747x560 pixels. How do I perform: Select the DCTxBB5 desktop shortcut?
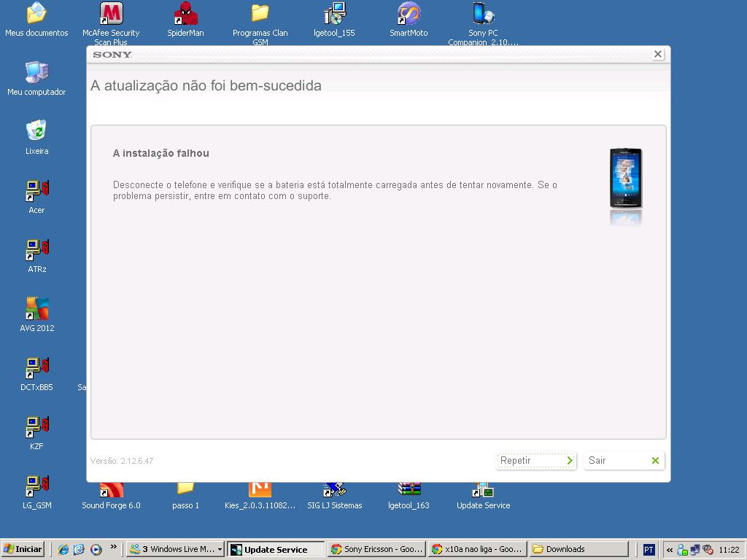36,374
